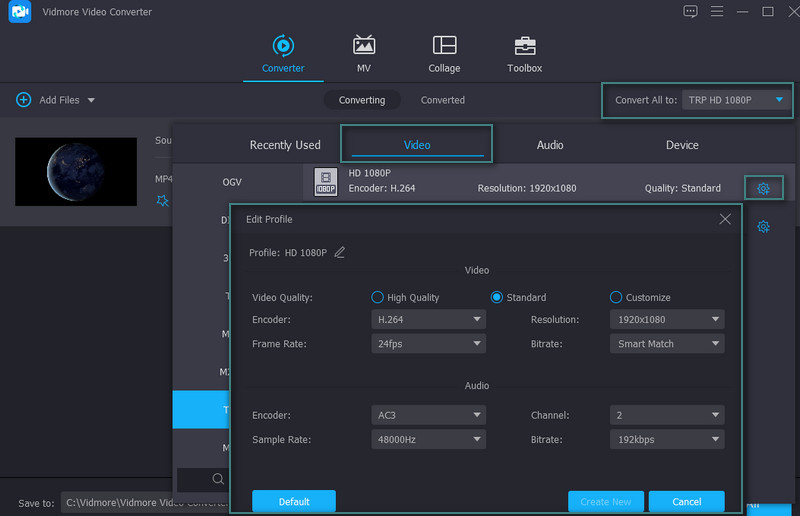Open the Frame Rate 24fps dropdown
Viewport: 800px width, 516px height.
coord(429,343)
